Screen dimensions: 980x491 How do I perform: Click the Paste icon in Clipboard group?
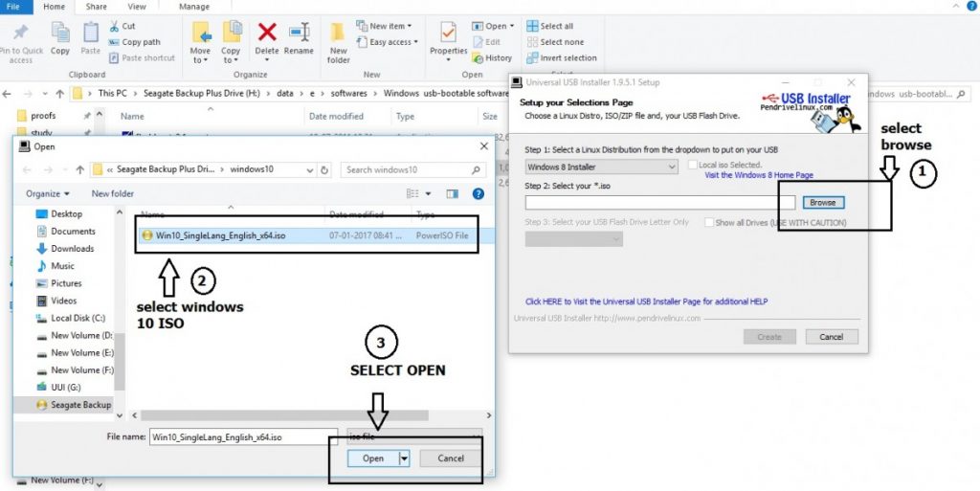coord(91,38)
